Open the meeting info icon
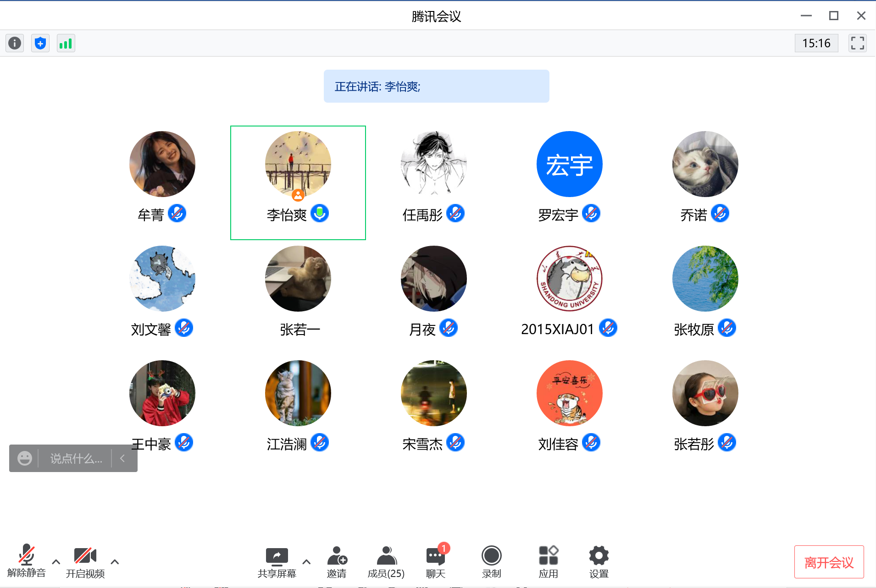The width and height of the screenshot is (876, 588). (15, 43)
